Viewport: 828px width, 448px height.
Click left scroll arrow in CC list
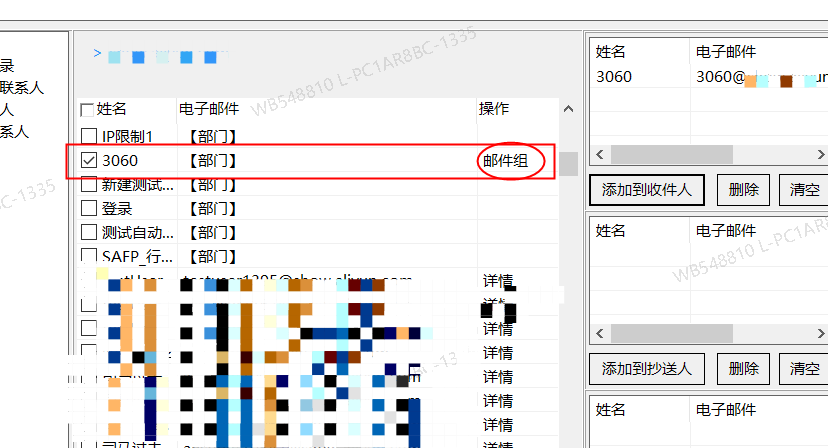pyautogui.click(x=600, y=333)
